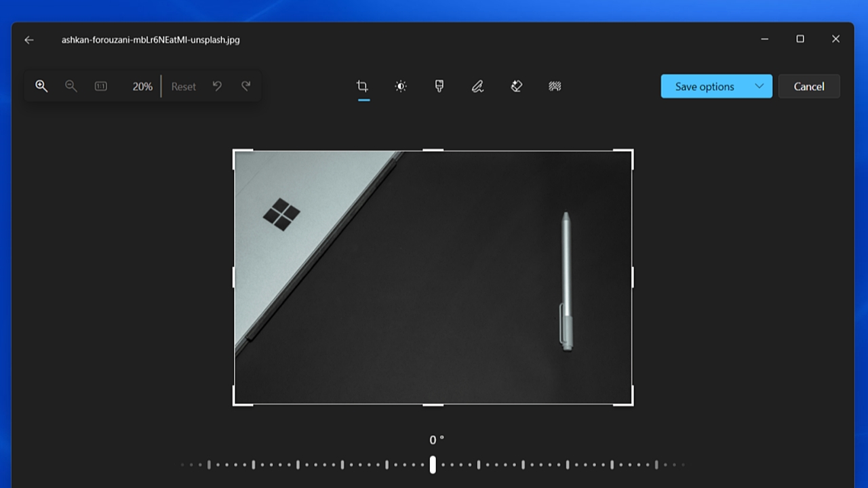868x488 pixels.
Task: Go back using the back arrow
Action: [x=28, y=40]
